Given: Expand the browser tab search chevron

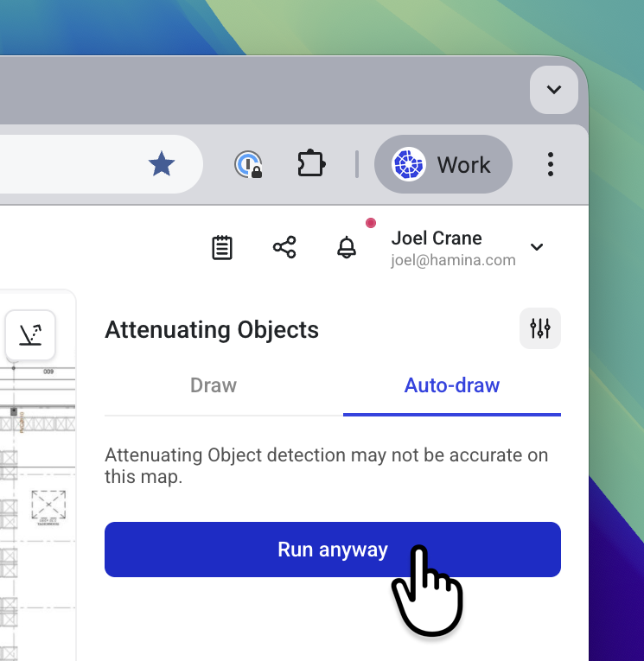Looking at the screenshot, I should (554, 89).
